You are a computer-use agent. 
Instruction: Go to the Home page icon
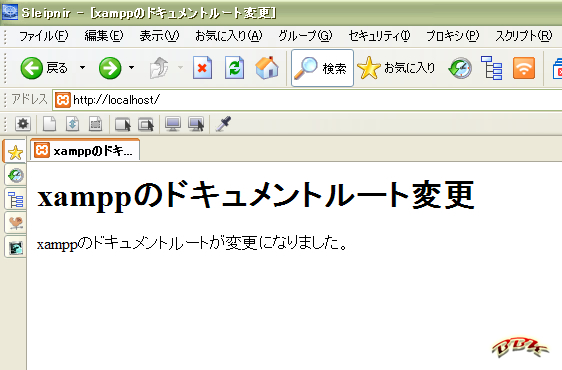click(267, 68)
